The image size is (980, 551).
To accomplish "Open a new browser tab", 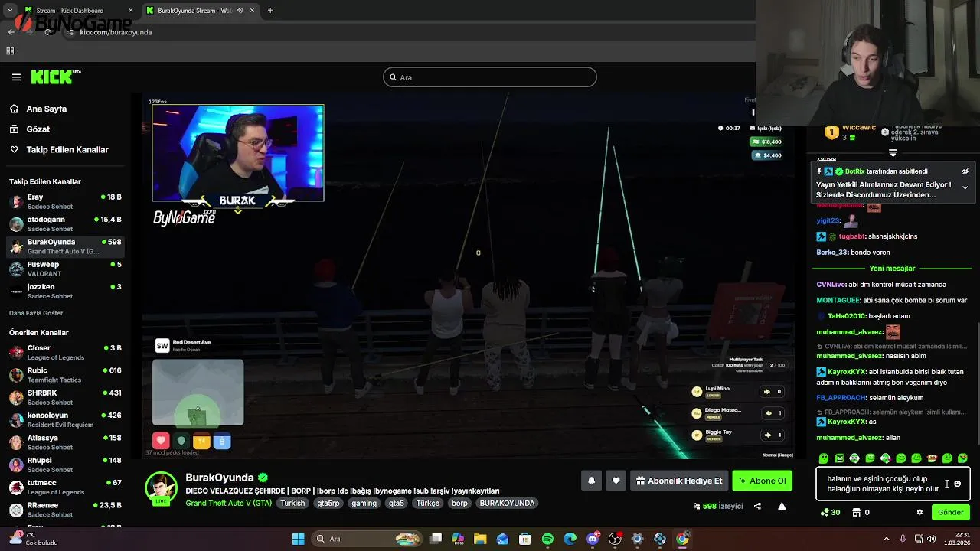I will (x=270, y=11).
